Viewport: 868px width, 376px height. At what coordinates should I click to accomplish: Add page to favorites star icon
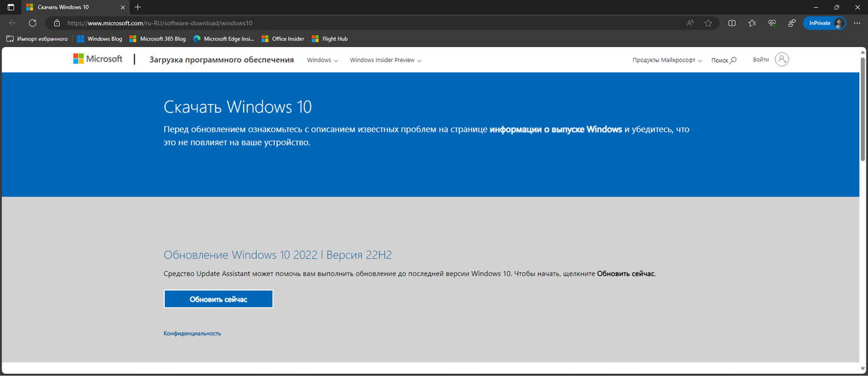pyautogui.click(x=708, y=23)
